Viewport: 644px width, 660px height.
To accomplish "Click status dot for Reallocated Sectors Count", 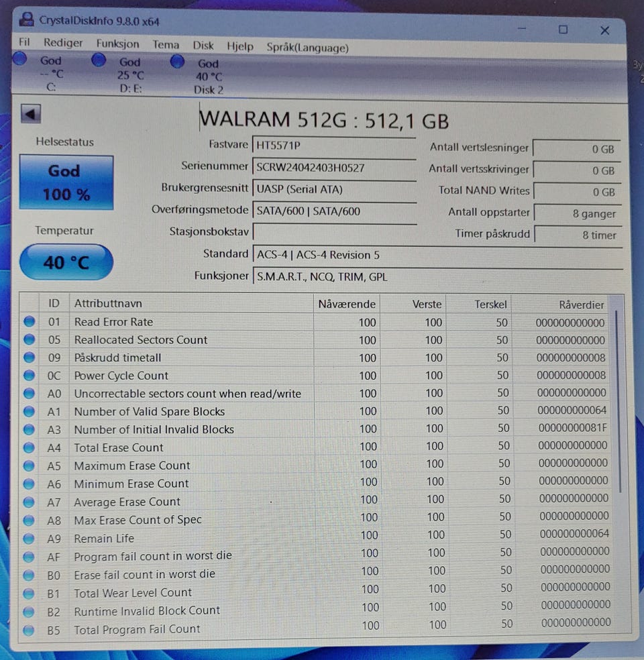I will click(x=30, y=339).
